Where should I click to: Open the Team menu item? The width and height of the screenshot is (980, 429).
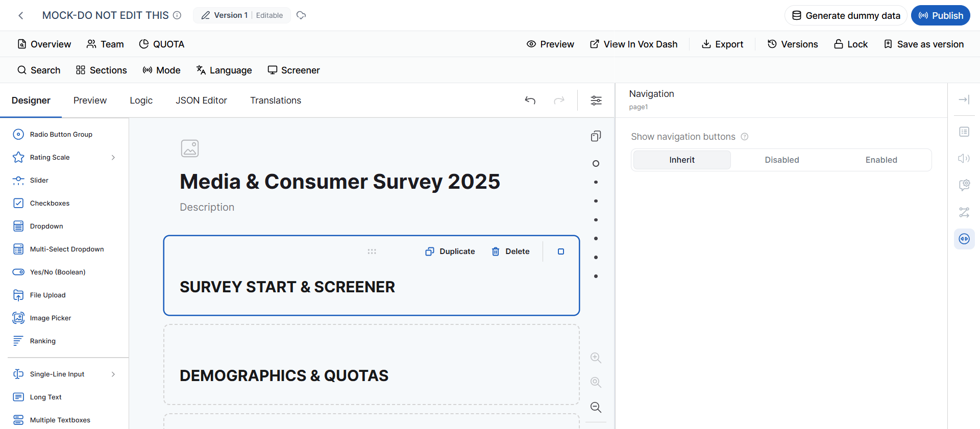tap(105, 44)
